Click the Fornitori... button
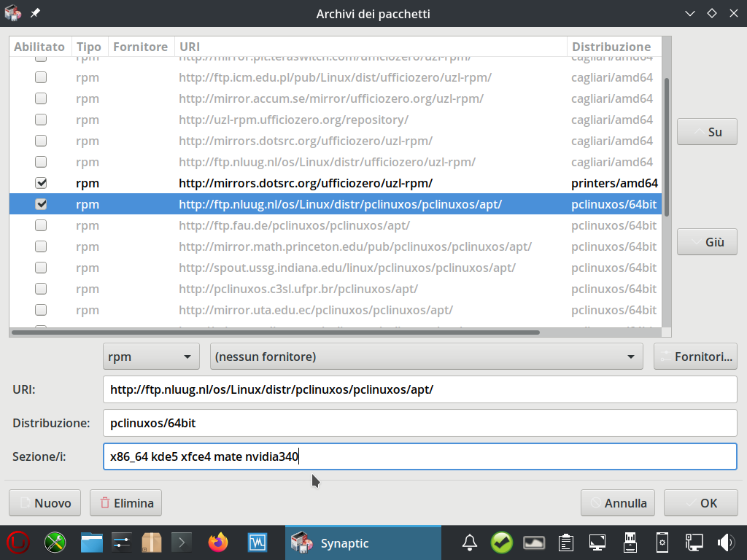The width and height of the screenshot is (747, 560). pyautogui.click(x=695, y=357)
